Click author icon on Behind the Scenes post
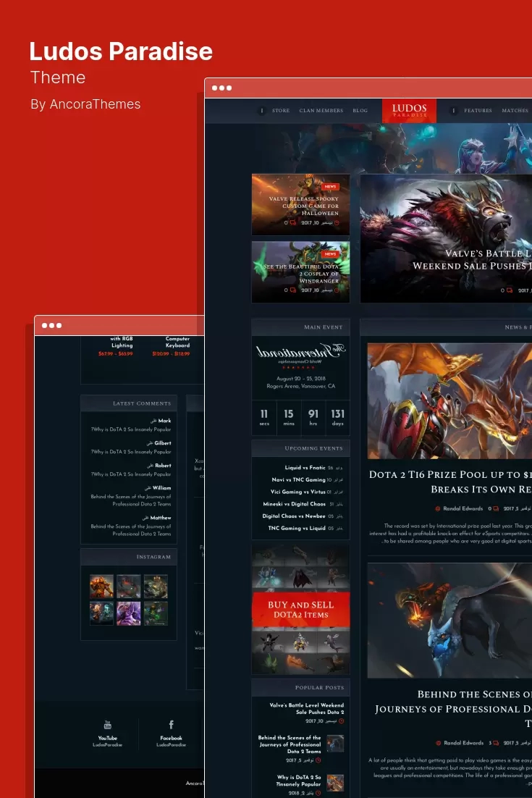The height and width of the screenshot is (798, 532). (x=439, y=743)
